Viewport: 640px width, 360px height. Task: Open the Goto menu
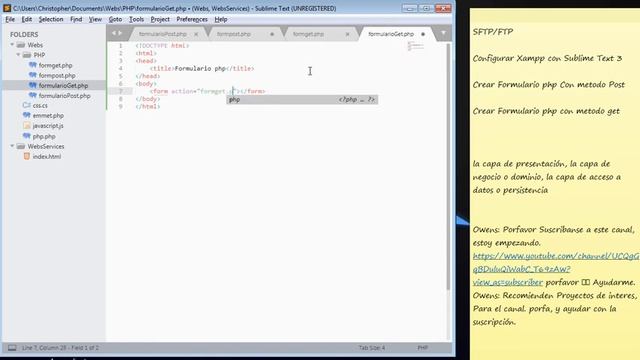pyautogui.click(x=115, y=19)
